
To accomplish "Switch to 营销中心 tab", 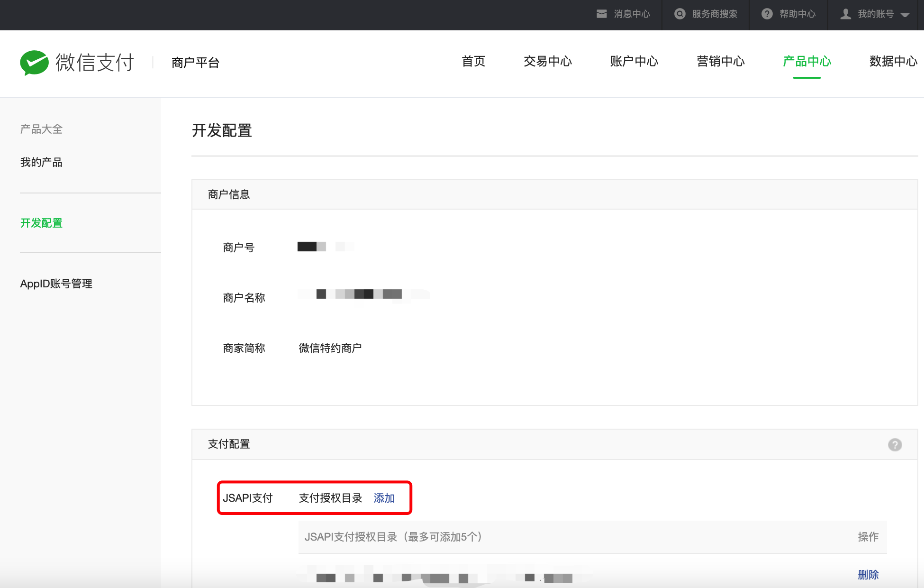I will [x=721, y=62].
